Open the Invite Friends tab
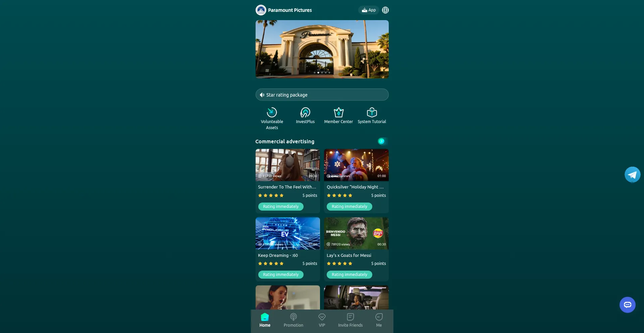The height and width of the screenshot is (333, 644). click(x=350, y=320)
